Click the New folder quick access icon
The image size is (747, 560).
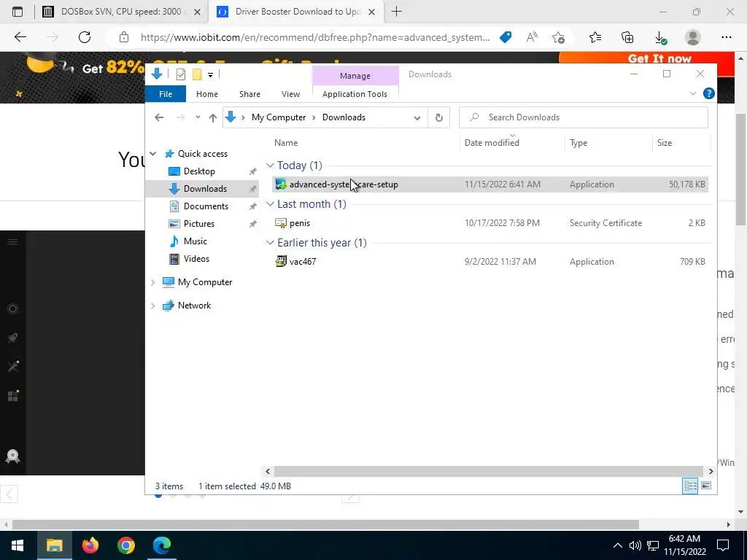click(197, 74)
